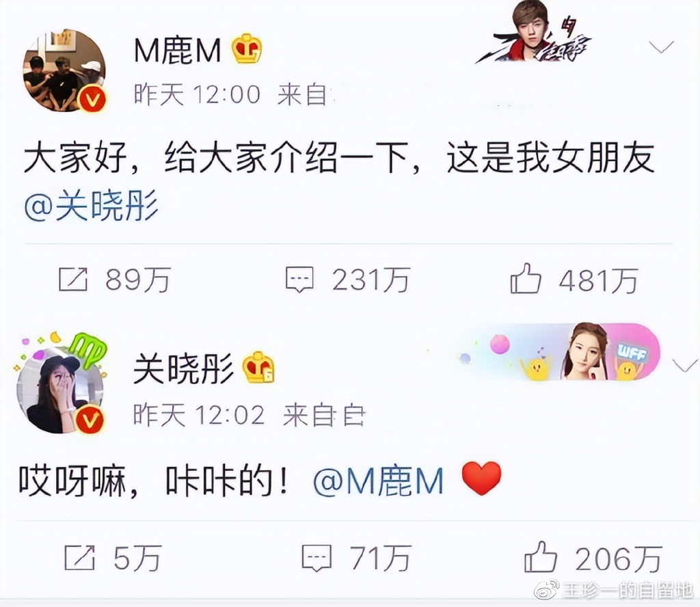Image resolution: width=700 pixels, height=607 pixels.
Task: Tap the comment icon showing 71万
Action: [x=317, y=558]
